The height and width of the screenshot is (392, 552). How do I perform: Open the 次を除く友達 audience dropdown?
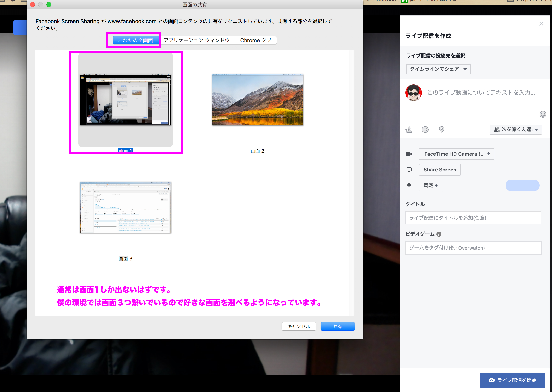tap(516, 129)
